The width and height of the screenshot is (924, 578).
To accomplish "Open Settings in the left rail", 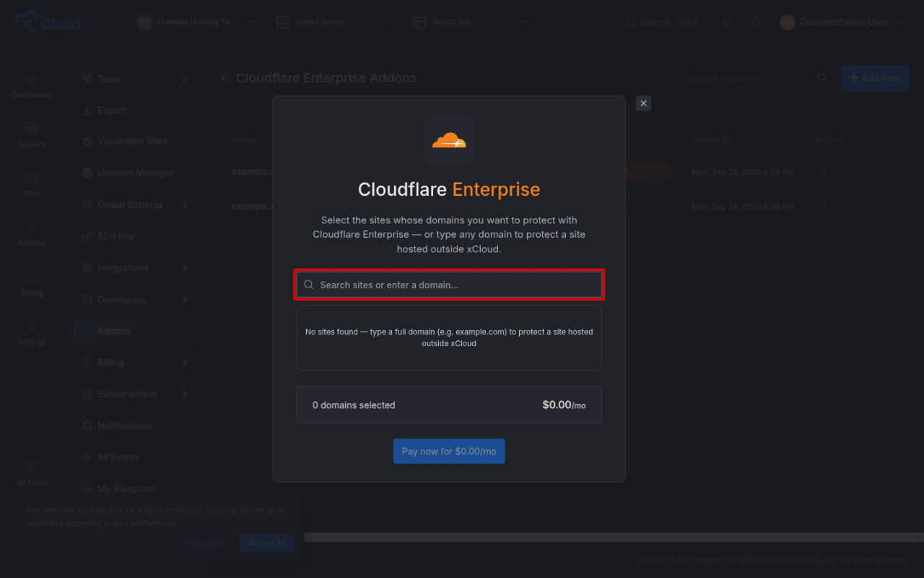I will tap(32, 333).
